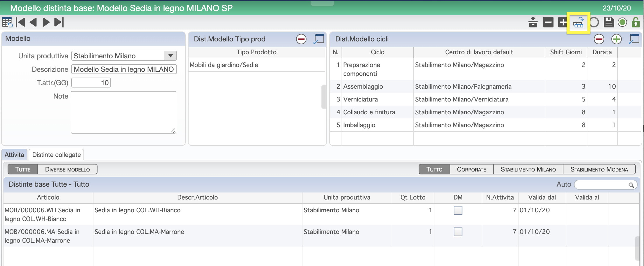Image resolution: width=644 pixels, height=266 pixels.
Task: Click the Descrizione input field
Action: [x=124, y=69]
